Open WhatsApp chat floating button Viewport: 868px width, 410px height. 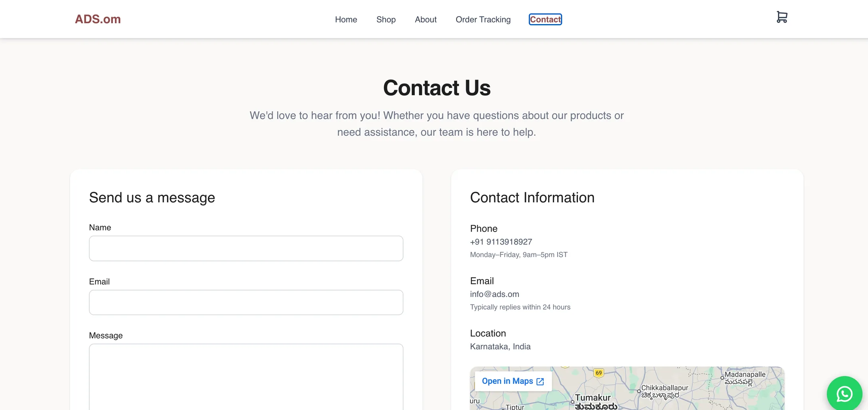(x=844, y=394)
